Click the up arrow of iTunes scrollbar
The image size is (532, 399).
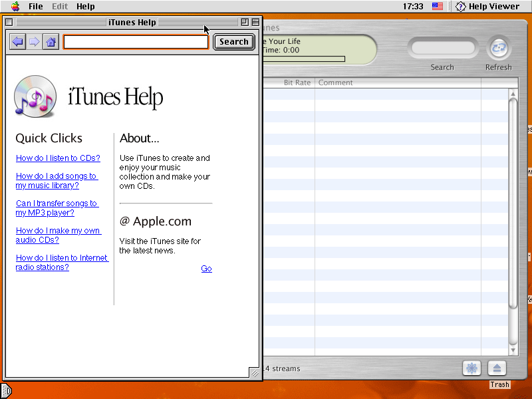(513, 94)
